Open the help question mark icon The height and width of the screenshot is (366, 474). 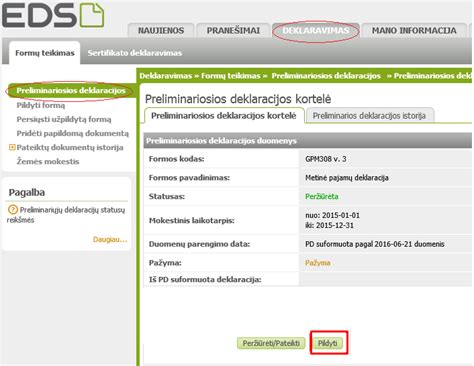tap(13, 210)
